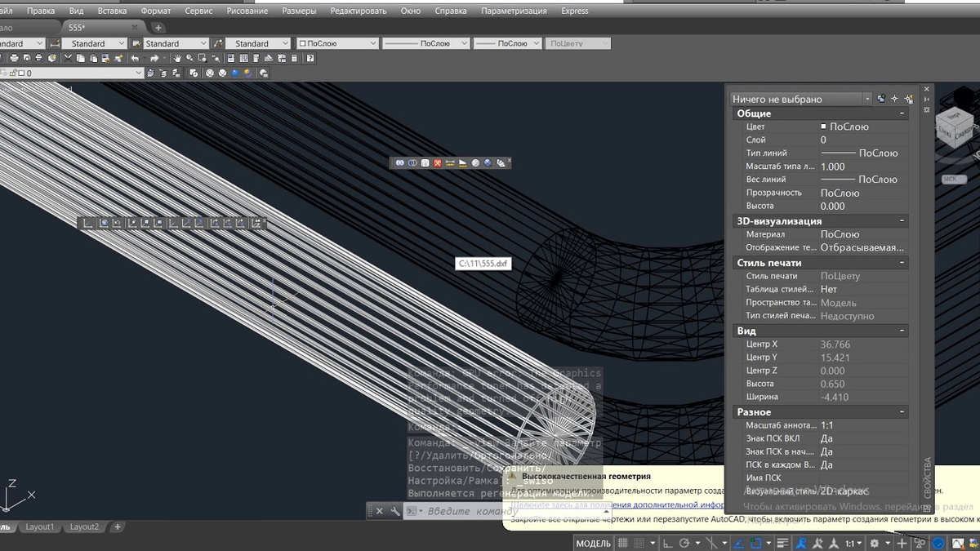Click the Real-time Zoom magnifier icon
This screenshot has height=551, width=980.
[189, 59]
